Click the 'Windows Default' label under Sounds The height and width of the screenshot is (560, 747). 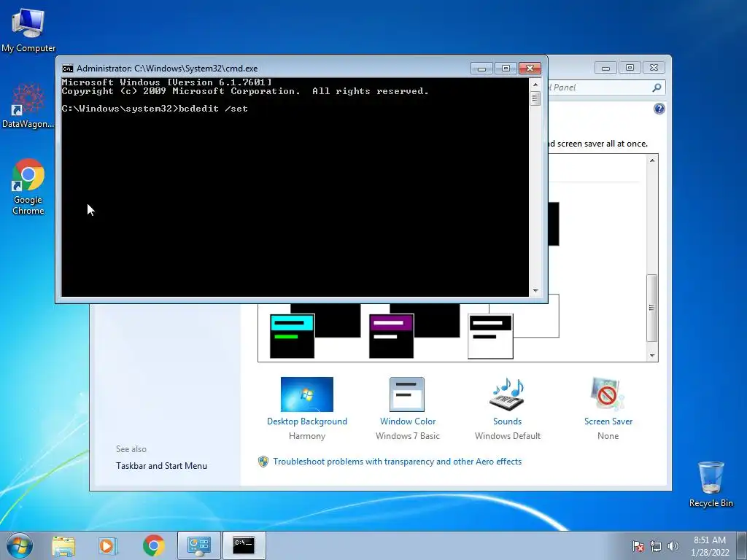coord(508,436)
